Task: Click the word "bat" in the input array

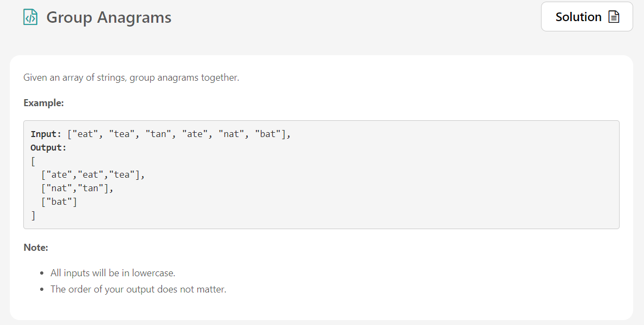Action: tap(268, 134)
